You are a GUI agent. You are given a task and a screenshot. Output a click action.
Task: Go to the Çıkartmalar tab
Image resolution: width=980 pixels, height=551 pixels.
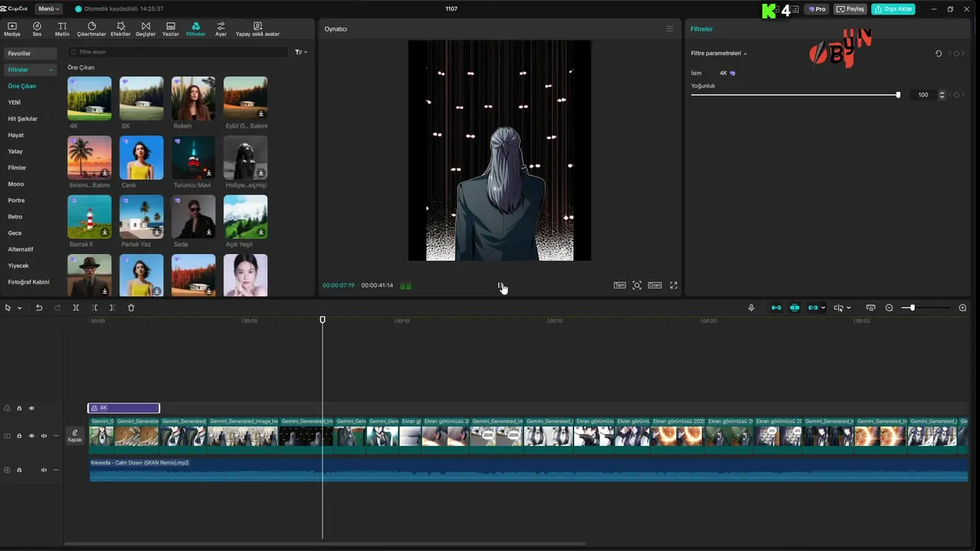tap(92, 29)
